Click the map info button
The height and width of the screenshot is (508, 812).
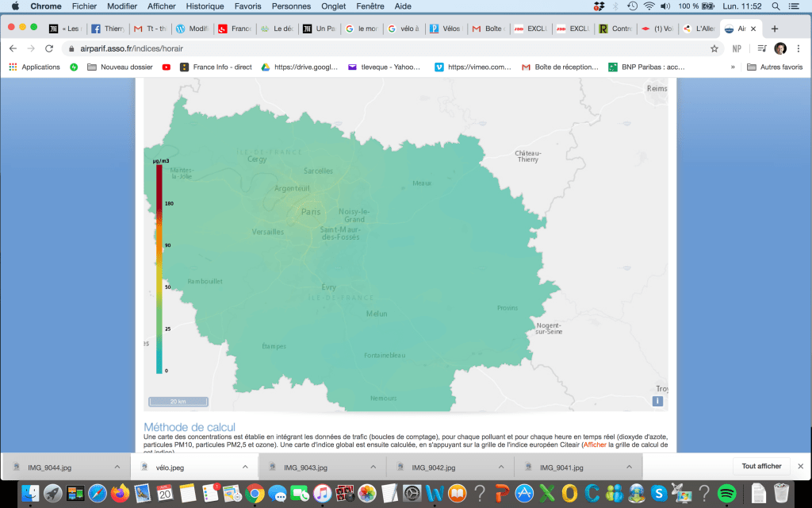point(657,402)
